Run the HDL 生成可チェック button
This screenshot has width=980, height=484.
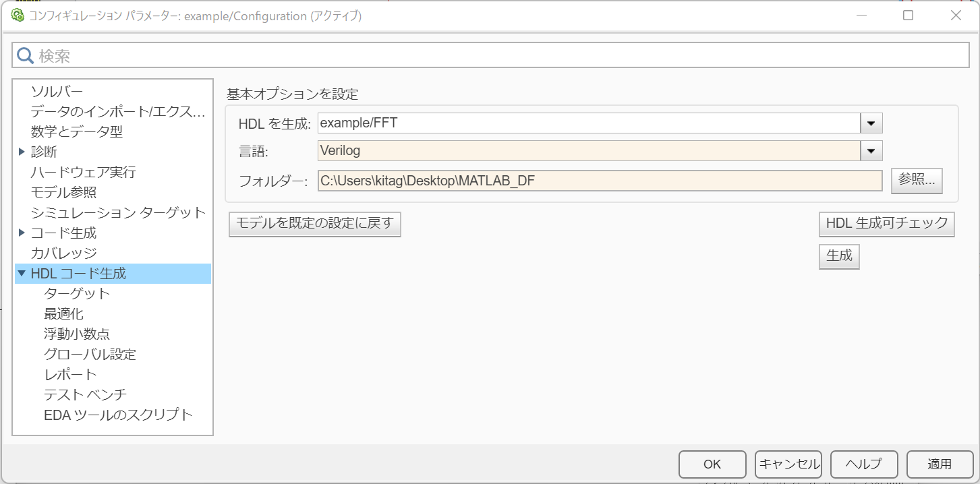(x=886, y=224)
